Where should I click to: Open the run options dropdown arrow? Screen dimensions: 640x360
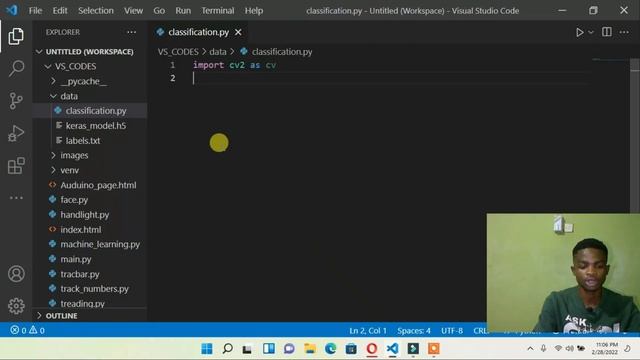591,32
